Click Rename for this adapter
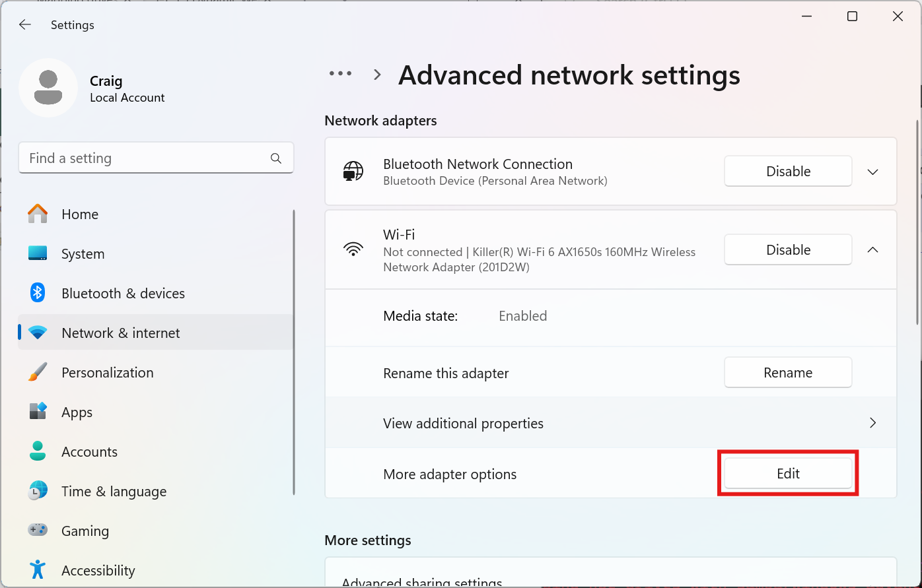 point(788,373)
